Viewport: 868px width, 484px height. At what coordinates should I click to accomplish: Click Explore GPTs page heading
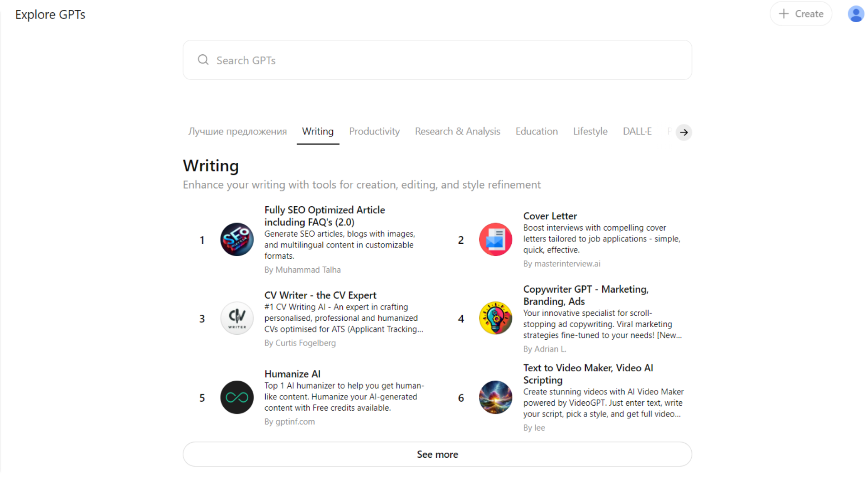[x=50, y=14]
